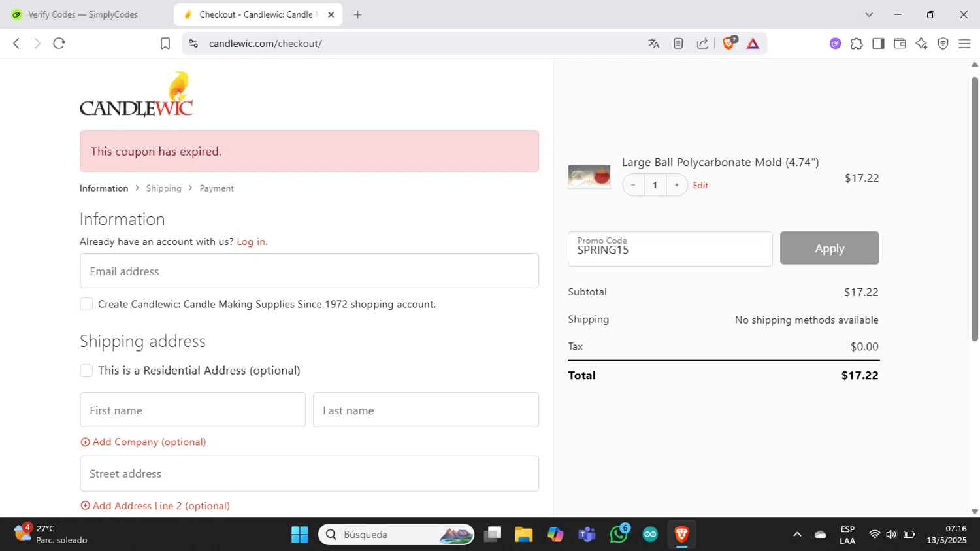Open site information icon in address bar

click(193, 43)
